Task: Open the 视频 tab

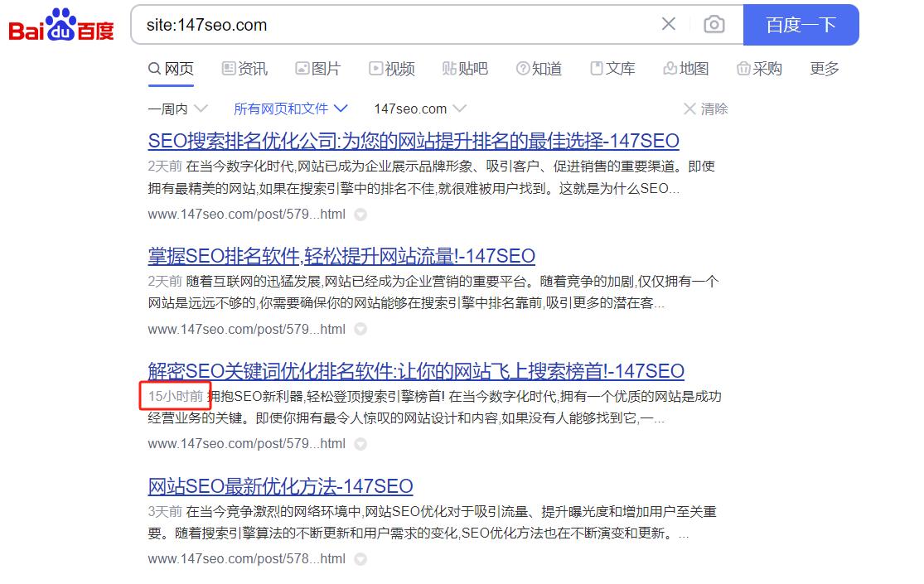Action: coord(392,69)
